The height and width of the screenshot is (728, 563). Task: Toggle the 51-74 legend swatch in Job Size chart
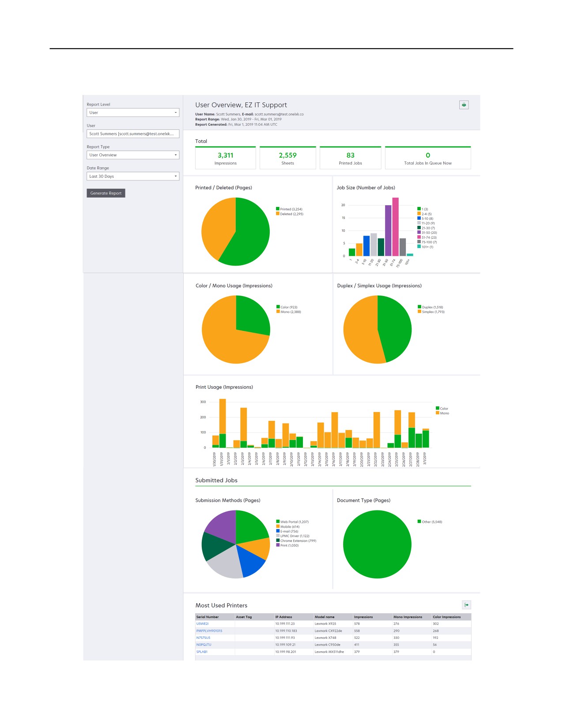point(419,237)
